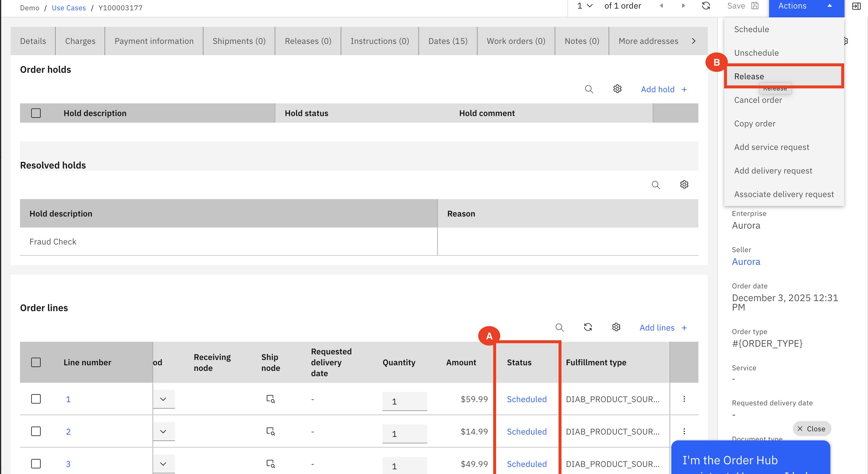Open the Notes (0) tab

click(582, 41)
